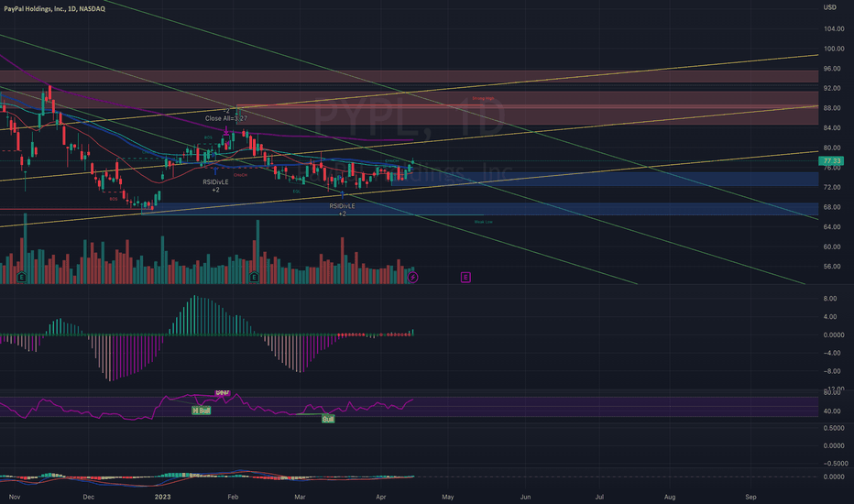Viewport: 854px width, 504px height.
Task: Click the USD currency label
Action: pos(829,7)
